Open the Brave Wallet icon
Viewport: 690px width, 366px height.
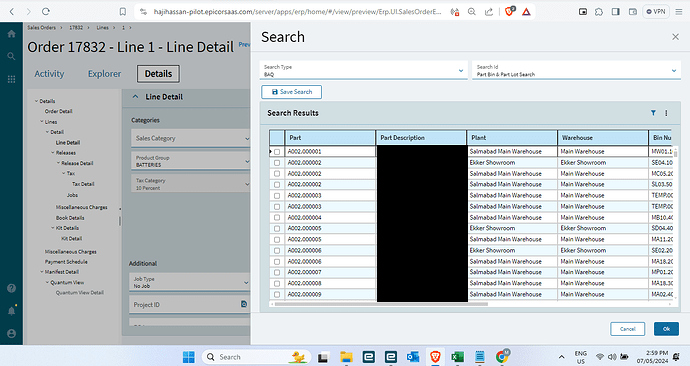pyautogui.click(x=633, y=12)
